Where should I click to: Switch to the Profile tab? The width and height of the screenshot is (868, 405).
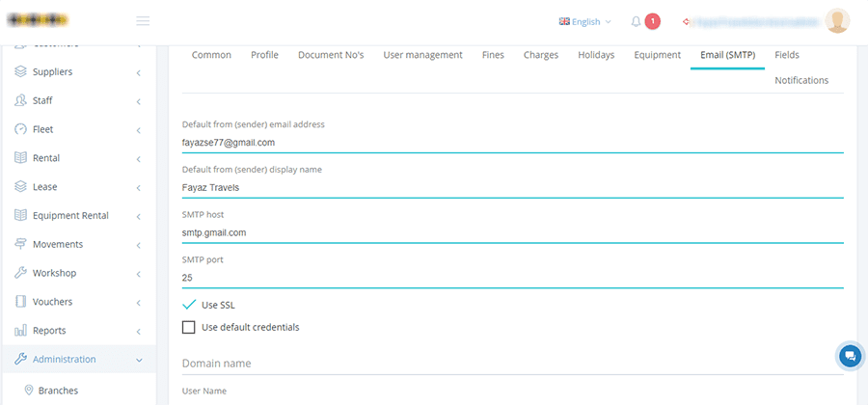264,55
